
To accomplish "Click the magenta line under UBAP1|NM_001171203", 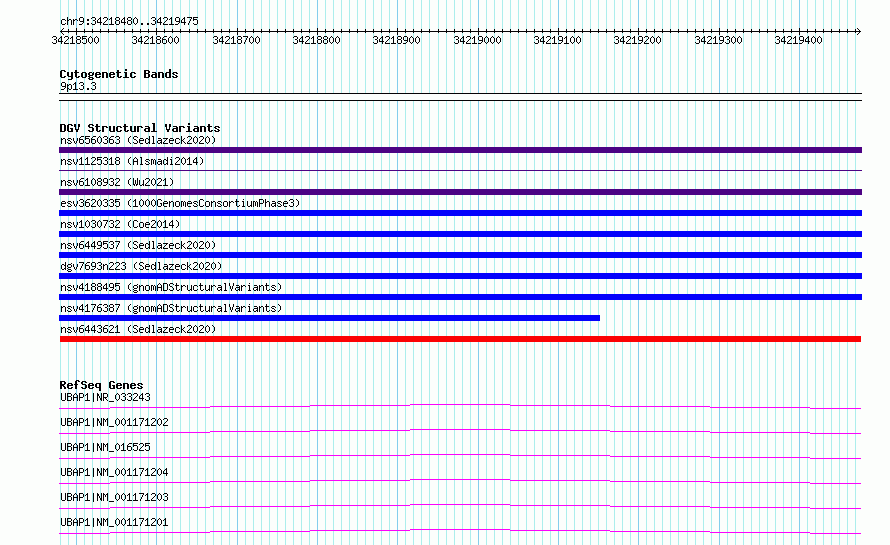I will pyautogui.click(x=460, y=506).
